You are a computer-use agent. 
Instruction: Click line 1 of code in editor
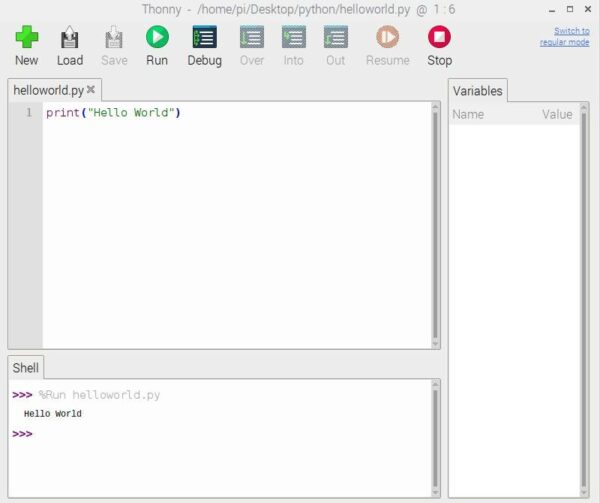[x=113, y=113]
